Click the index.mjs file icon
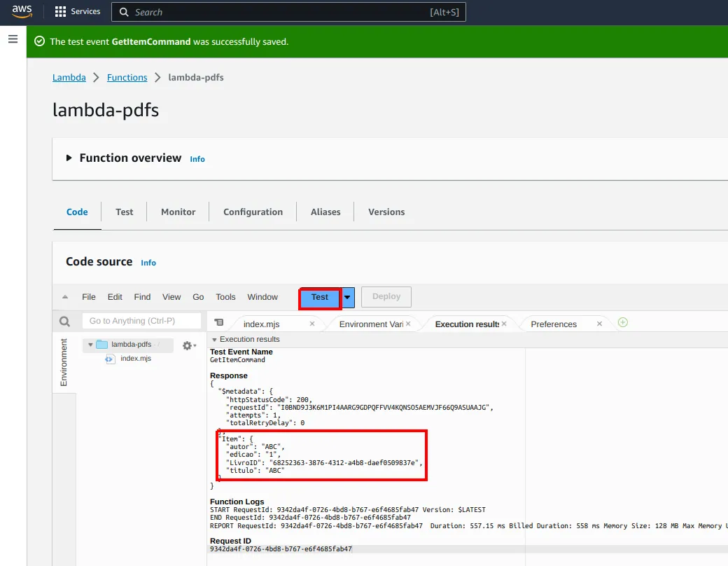The height and width of the screenshot is (566, 728). 110,359
